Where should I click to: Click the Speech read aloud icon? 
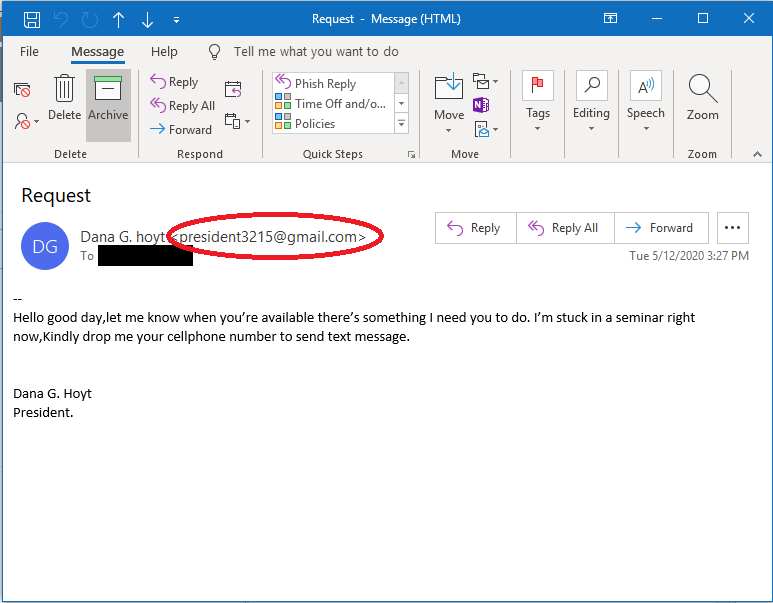645,100
